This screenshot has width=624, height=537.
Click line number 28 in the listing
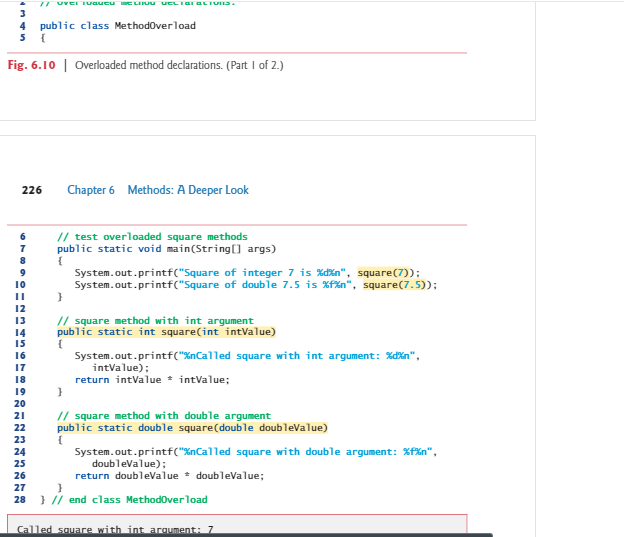pyautogui.click(x=20, y=500)
